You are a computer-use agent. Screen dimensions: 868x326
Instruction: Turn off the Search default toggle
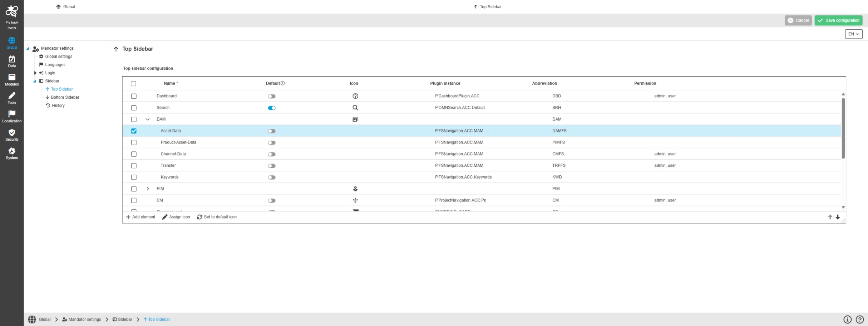(x=272, y=108)
